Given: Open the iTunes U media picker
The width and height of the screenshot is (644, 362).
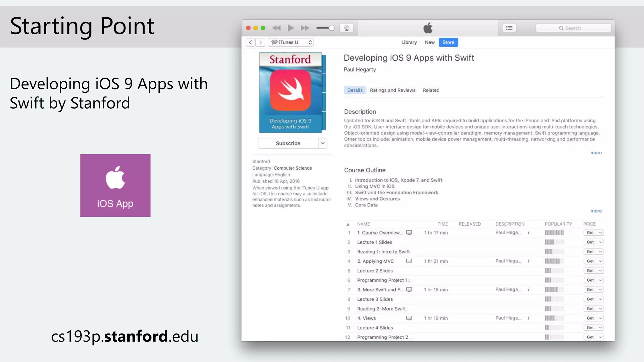Looking at the screenshot, I should [x=291, y=42].
